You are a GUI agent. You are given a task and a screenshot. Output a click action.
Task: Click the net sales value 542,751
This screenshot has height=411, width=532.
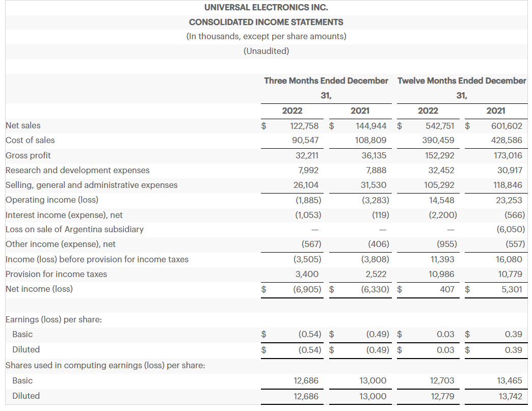pos(440,126)
